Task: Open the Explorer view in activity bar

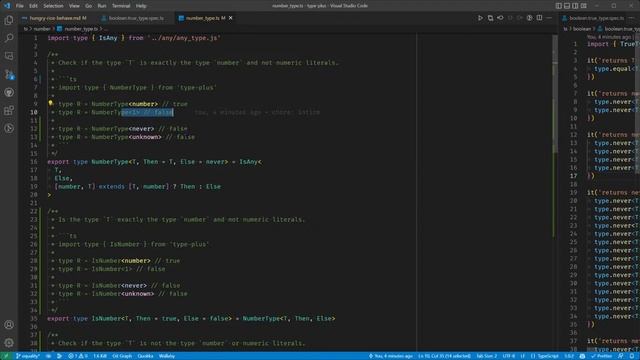Action: point(9,20)
